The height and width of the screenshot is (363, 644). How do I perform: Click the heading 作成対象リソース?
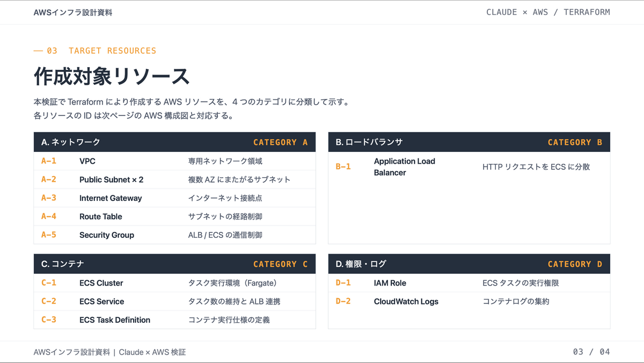pyautogui.click(x=112, y=76)
